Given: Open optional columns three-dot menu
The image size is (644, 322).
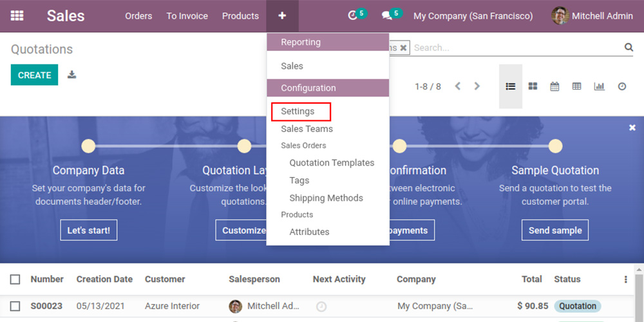Looking at the screenshot, I should point(625,279).
